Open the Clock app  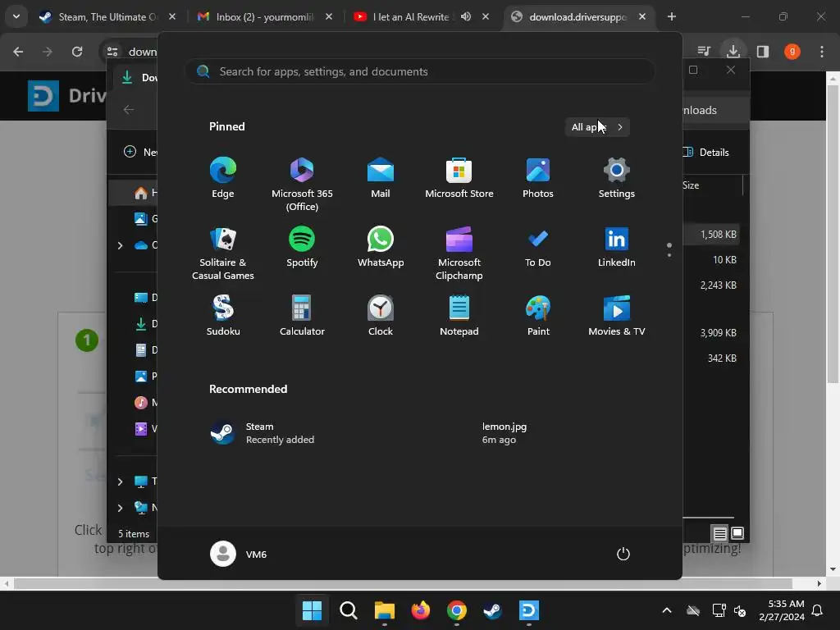pyautogui.click(x=381, y=316)
